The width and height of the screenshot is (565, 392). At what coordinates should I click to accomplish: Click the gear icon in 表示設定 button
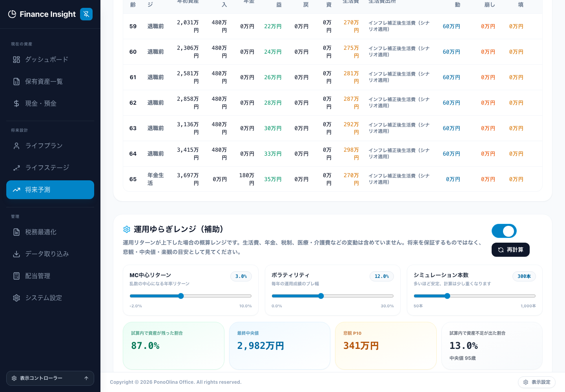526,382
